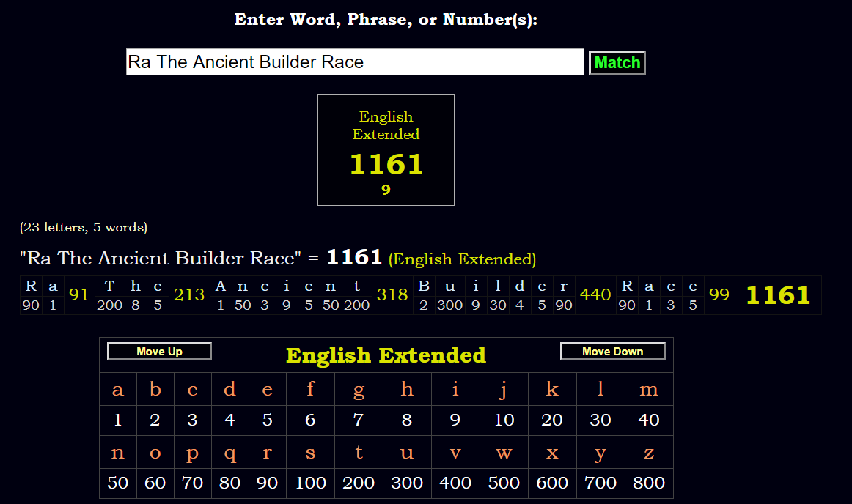
Task: Click the reduced digit 9 under 1161
Action: point(386,190)
